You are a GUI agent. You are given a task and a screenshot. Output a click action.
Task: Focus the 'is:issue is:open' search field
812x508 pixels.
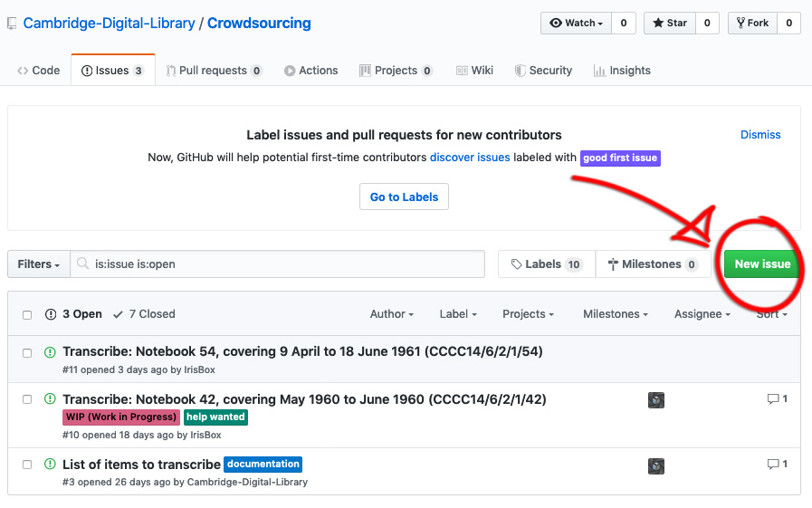pyautogui.click(x=278, y=264)
